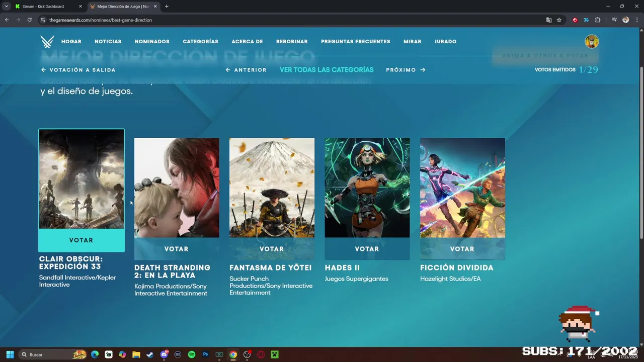View site information icon in address bar

tap(43, 20)
